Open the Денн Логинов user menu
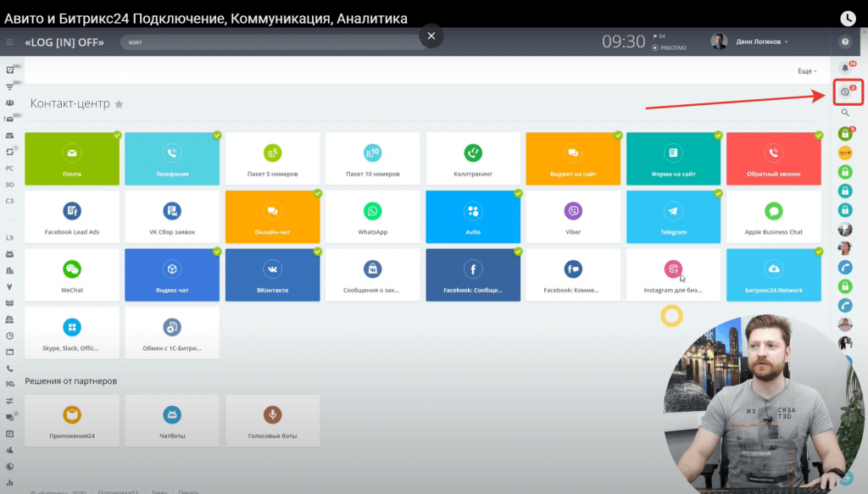868x494 pixels. click(749, 42)
